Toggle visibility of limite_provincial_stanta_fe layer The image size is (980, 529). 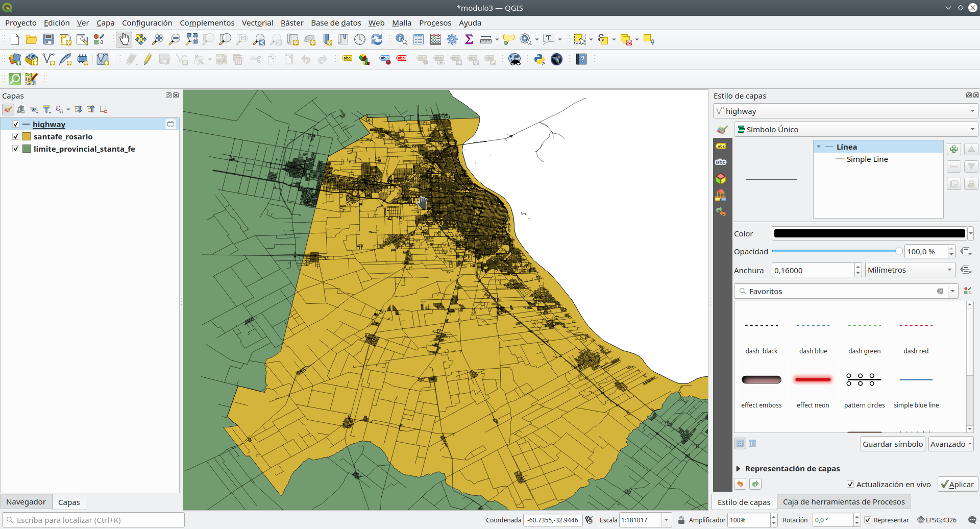(x=16, y=149)
